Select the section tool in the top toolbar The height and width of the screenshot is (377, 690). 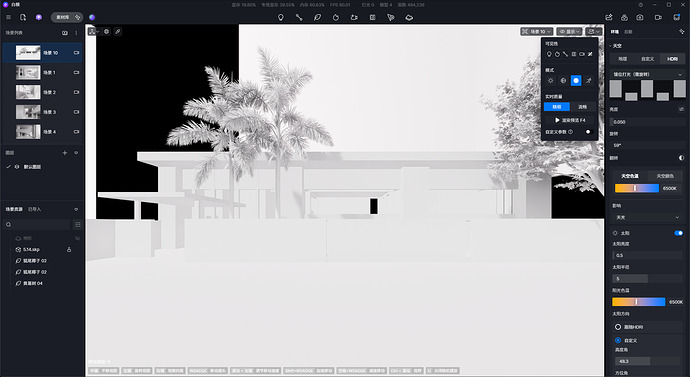tap(373, 18)
